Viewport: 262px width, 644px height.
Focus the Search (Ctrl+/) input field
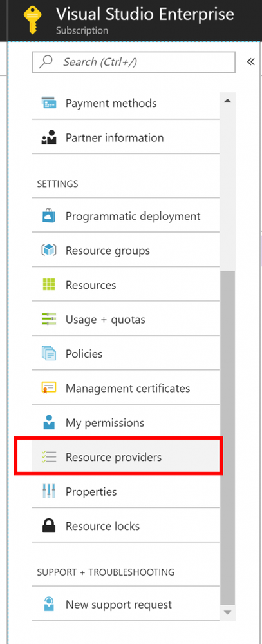pyautogui.click(x=134, y=62)
